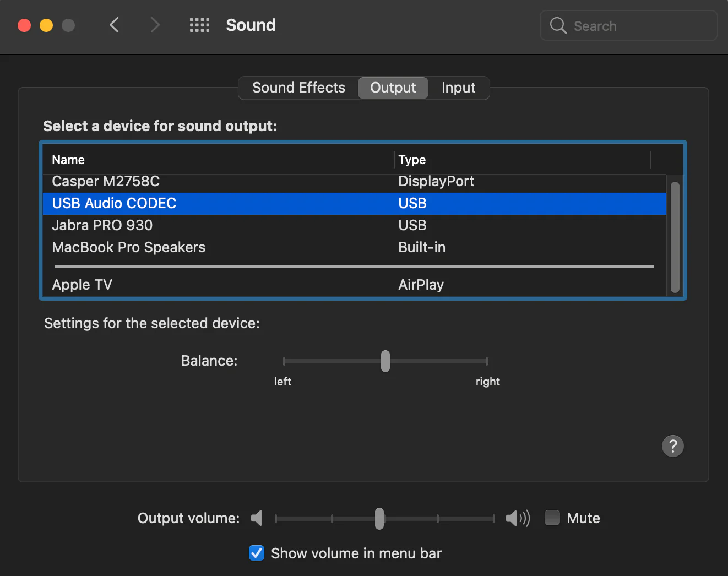The image size is (728, 576).
Task: Click the back navigation arrow
Action: point(114,25)
